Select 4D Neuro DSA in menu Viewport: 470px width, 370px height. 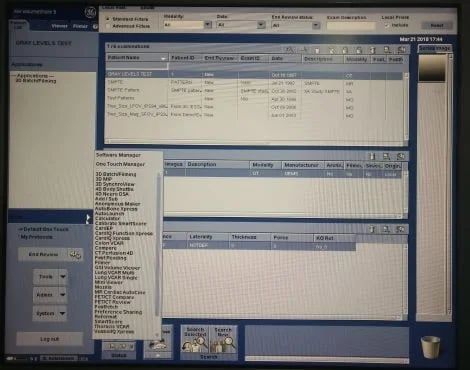pos(112,194)
